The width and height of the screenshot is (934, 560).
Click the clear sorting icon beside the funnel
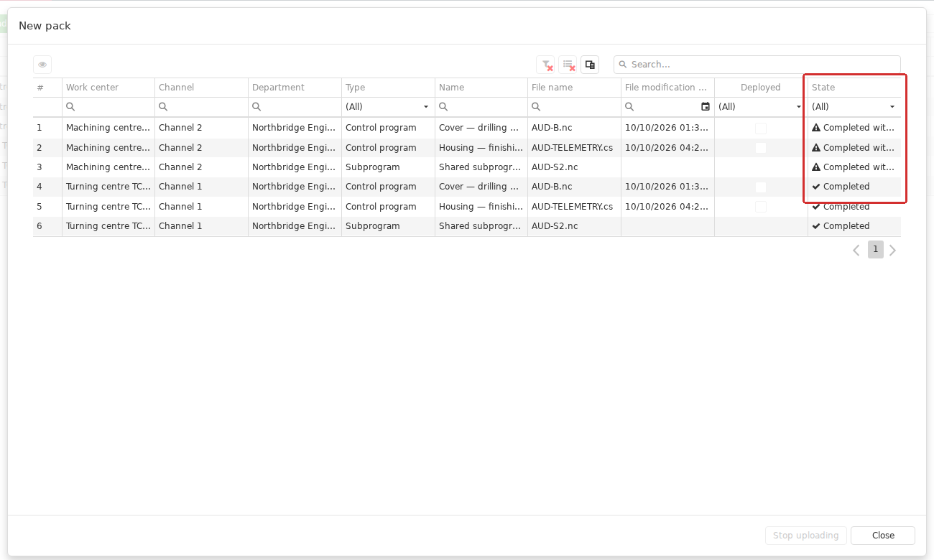(x=568, y=65)
